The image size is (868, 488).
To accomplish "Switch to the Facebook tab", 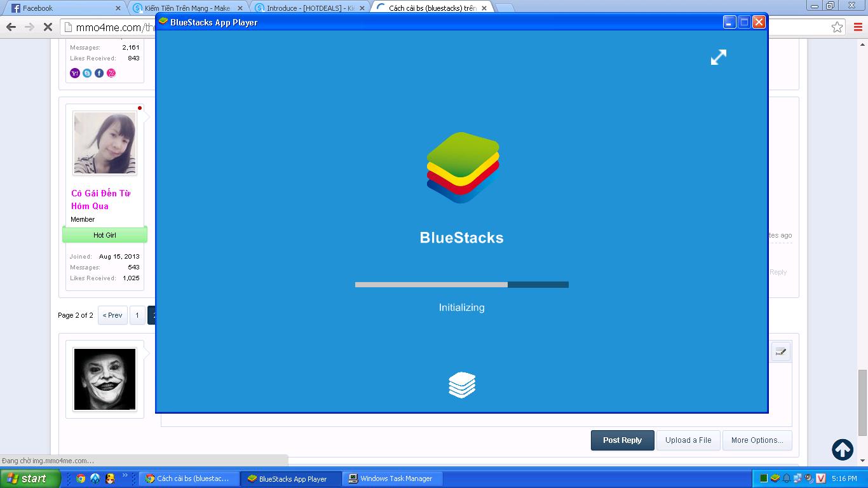I will [x=64, y=8].
